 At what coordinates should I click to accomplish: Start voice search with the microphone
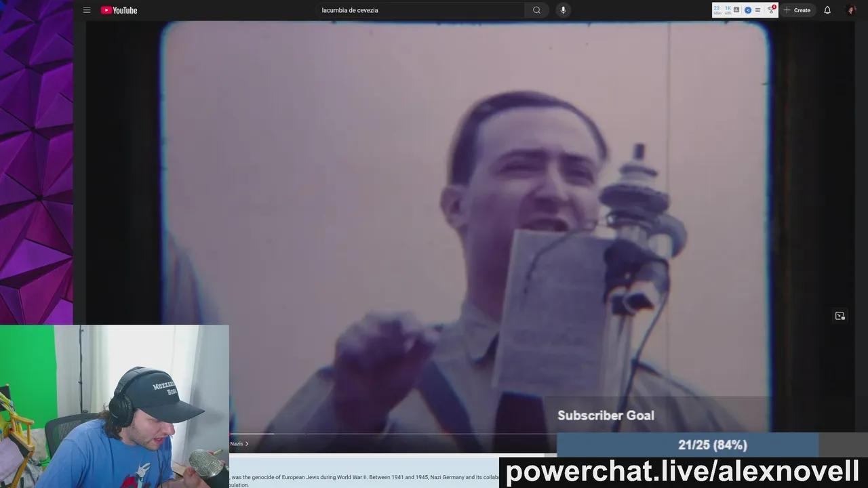[x=563, y=10]
